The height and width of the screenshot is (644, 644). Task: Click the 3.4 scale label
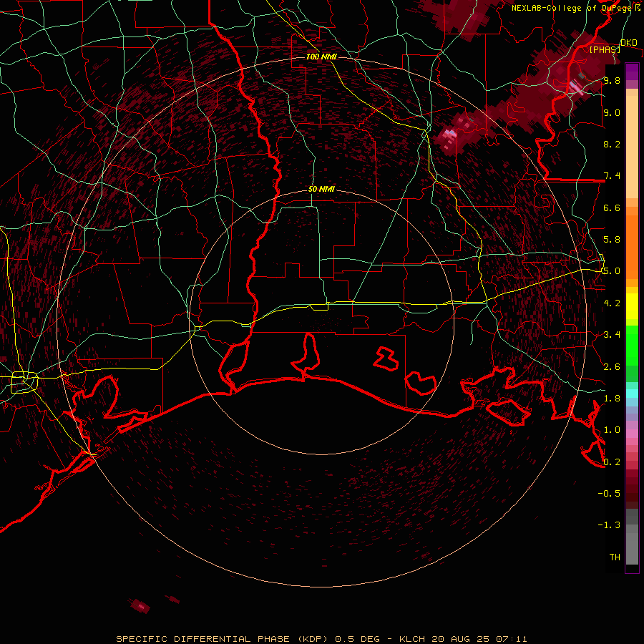tap(612, 335)
